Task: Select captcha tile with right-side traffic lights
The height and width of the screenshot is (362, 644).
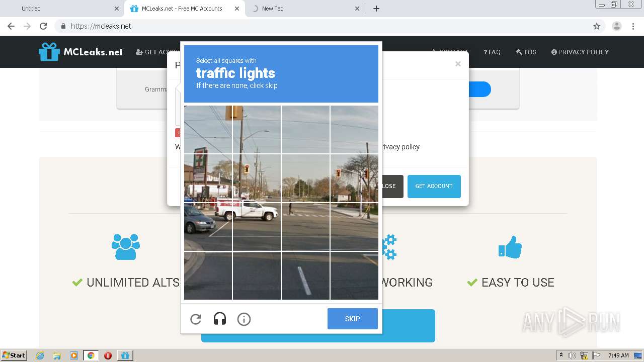Action: pos(354,178)
